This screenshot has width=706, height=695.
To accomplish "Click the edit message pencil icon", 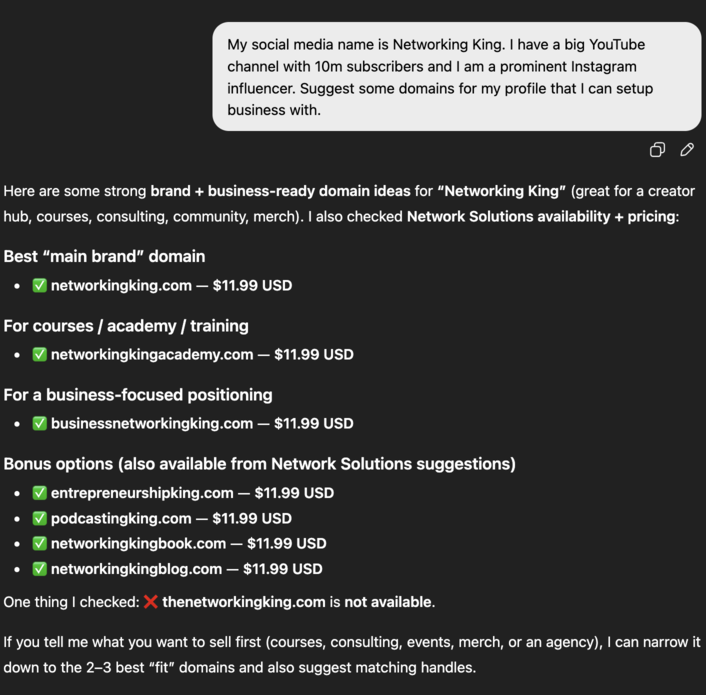I will (x=687, y=150).
